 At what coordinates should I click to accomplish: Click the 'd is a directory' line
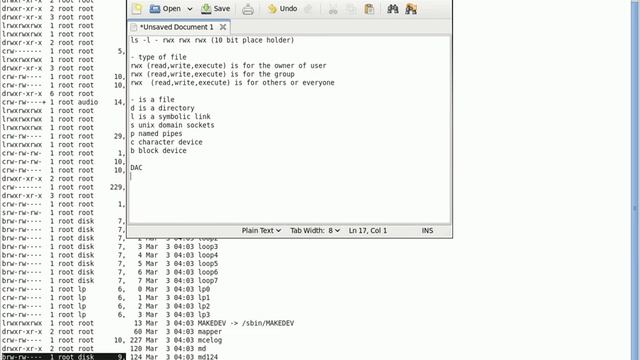[x=162, y=108]
